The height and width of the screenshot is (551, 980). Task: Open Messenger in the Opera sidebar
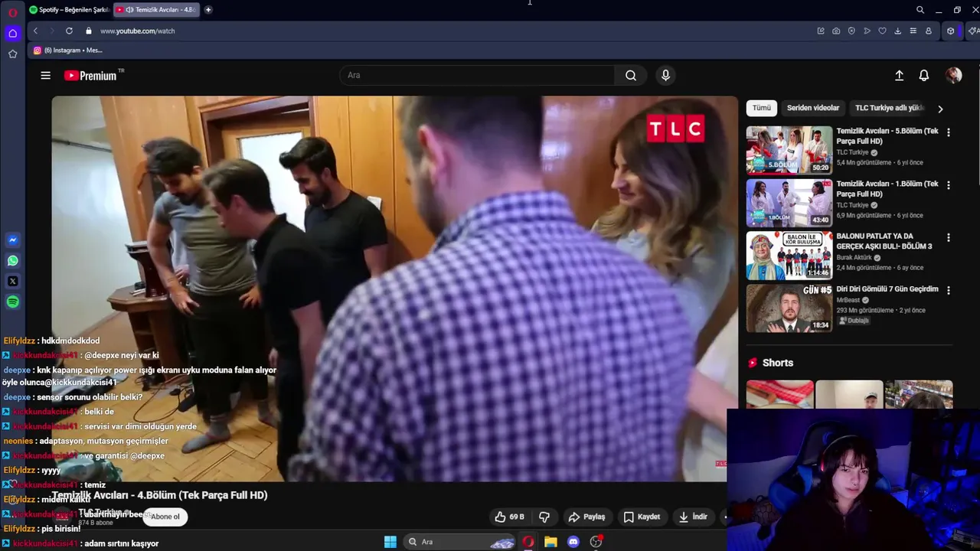[12, 240]
